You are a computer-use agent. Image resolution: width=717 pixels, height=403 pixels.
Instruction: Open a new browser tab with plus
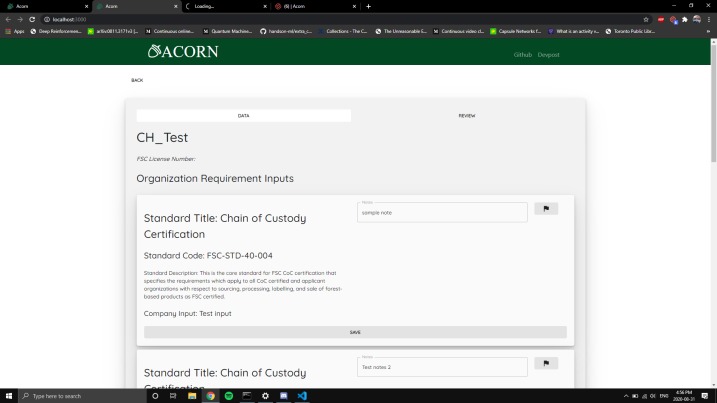[x=368, y=6]
